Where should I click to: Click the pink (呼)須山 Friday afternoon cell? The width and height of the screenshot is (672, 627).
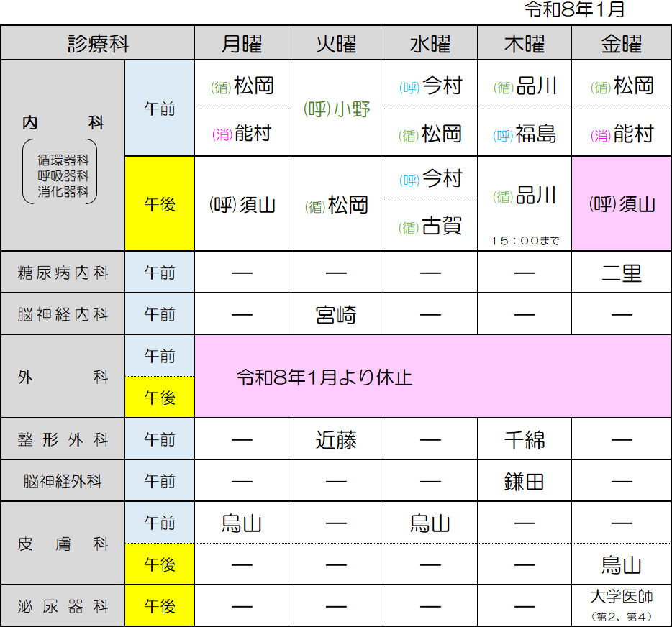(621, 204)
